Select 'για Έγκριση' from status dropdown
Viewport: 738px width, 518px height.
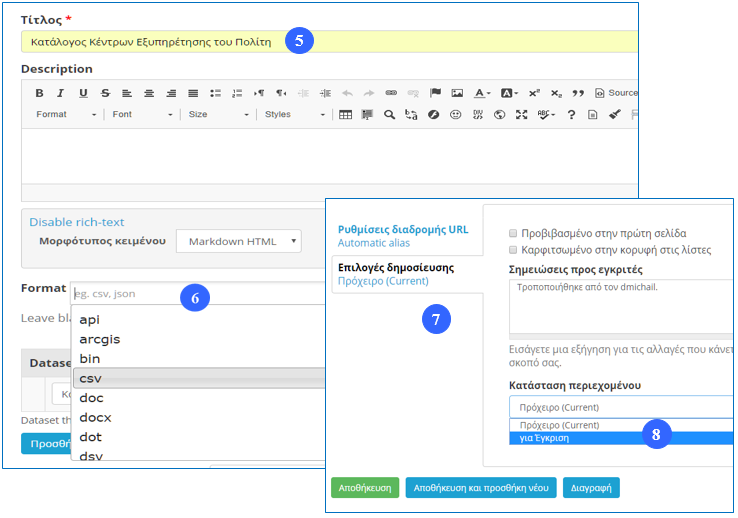click(x=545, y=438)
